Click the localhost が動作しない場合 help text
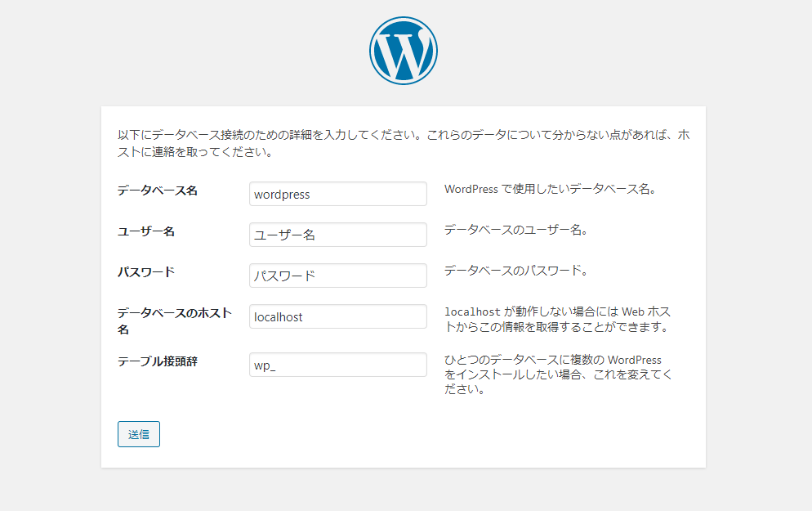This screenshot has height=511, width=812. pyautogui.click(x=558, y=319)
